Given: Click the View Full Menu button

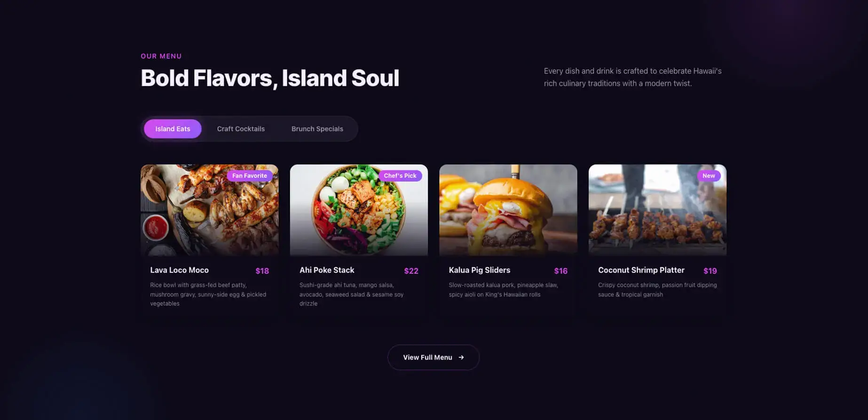Looking at the screenshot, I should point(434,358).
